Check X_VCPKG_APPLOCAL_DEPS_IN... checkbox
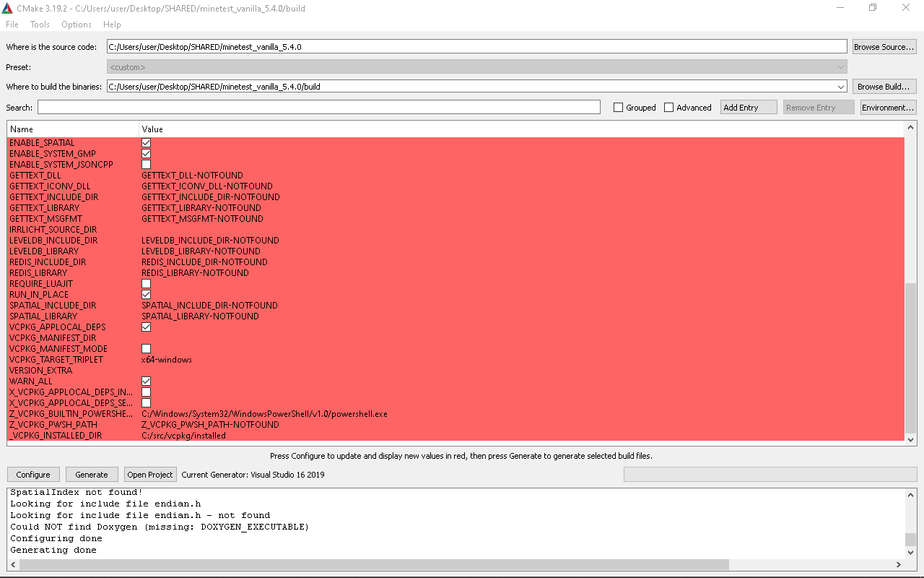Image resolution: width=924 pixels, height=578 pixels. pyautogui.click(x=146, y=392)
